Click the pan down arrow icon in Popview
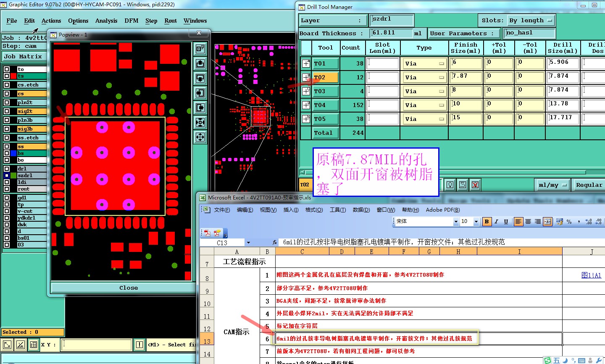 point(200,78)
